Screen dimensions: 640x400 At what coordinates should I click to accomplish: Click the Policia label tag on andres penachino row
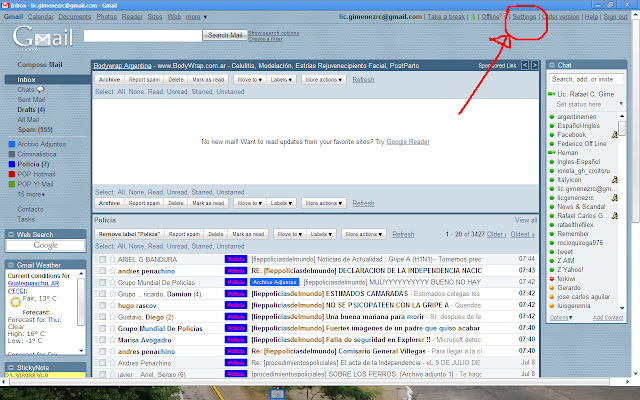point(236,271)
